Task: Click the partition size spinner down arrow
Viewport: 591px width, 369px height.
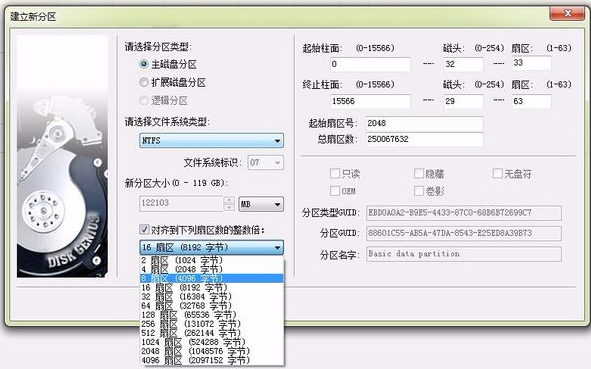Action: (229, 207)
